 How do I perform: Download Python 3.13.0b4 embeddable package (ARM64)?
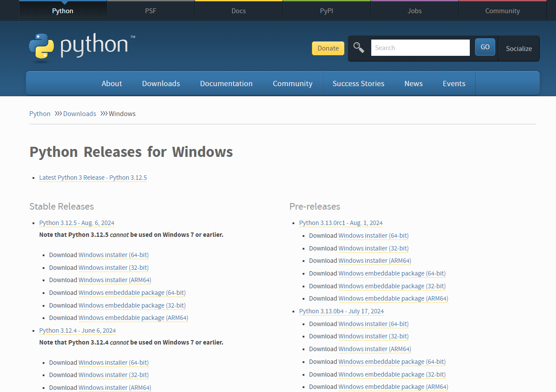coord(393,387)
